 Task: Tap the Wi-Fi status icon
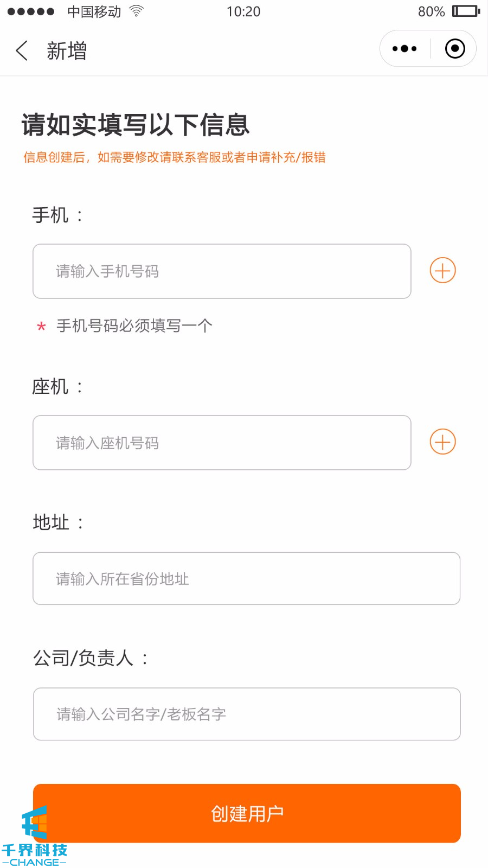tap(136, 11)
